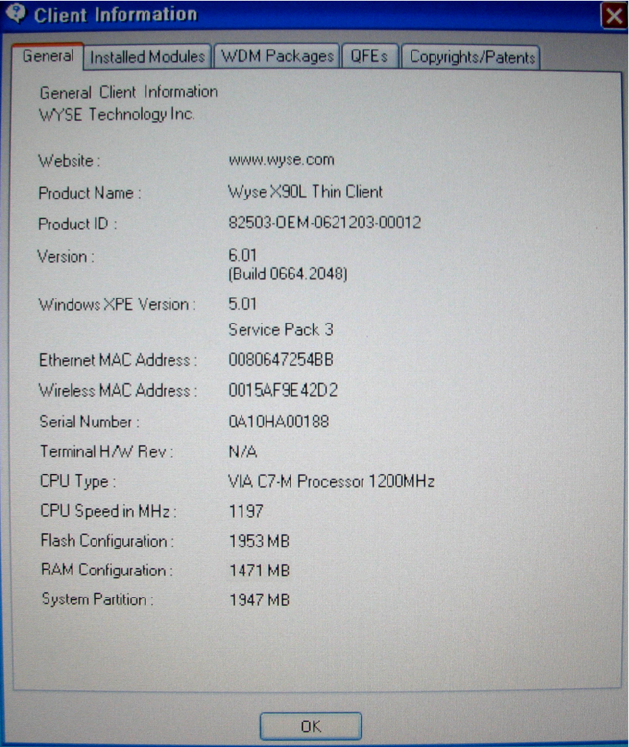Click the Version label
Screen dimensions: 629x747
66,256
